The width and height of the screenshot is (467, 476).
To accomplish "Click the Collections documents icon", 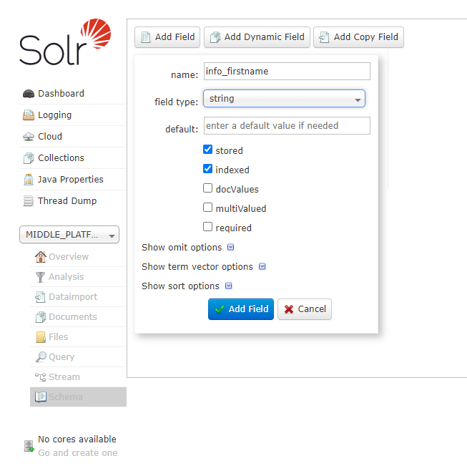I will coord(29,158).
